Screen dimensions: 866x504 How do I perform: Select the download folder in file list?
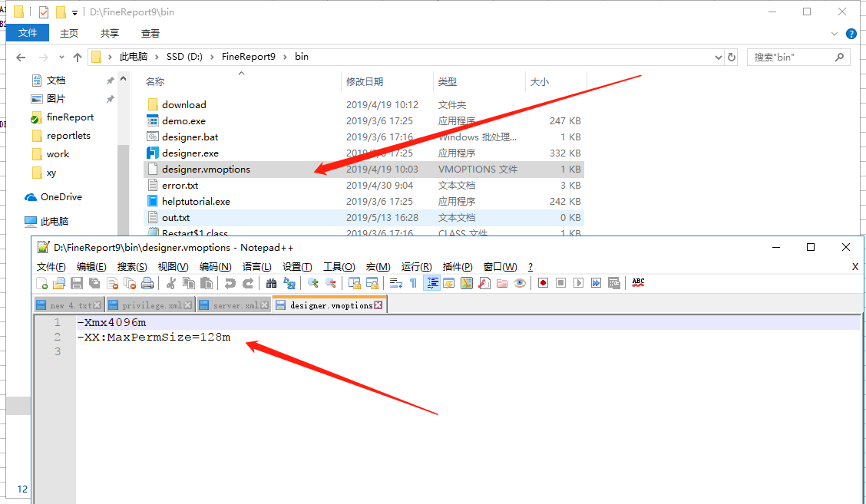tap(184, 105)
